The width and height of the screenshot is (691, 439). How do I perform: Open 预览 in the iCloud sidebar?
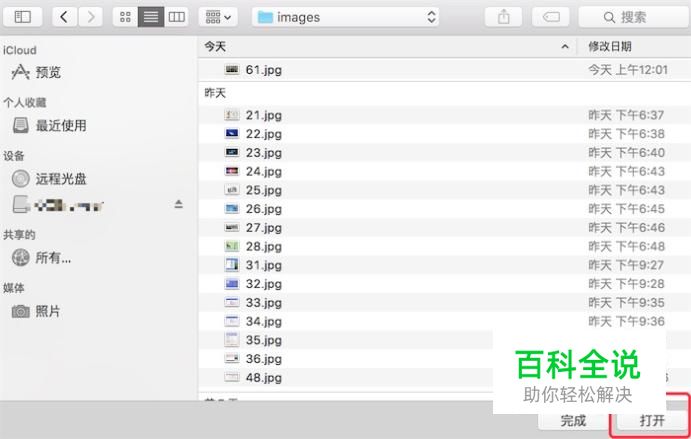click(x=47, y=72)
